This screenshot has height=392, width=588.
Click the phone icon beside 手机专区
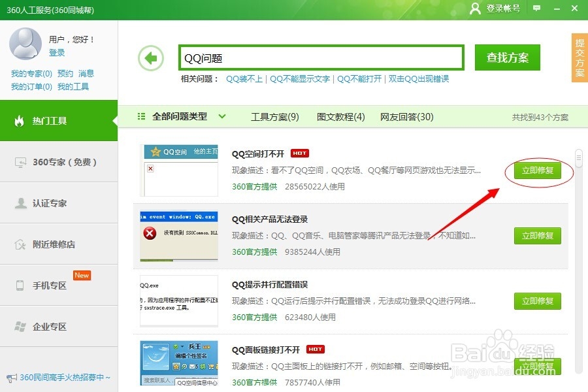pos(20,286)
